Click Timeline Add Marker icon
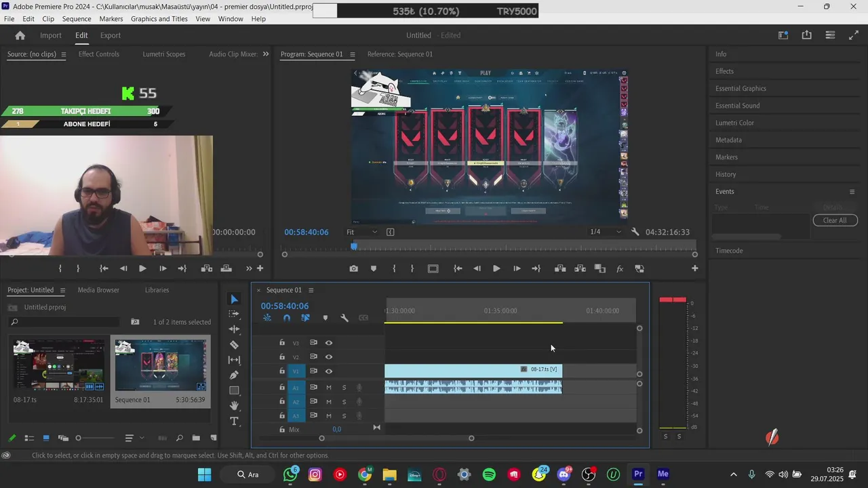This screenshot has height=488, width=868. (325, 318)
